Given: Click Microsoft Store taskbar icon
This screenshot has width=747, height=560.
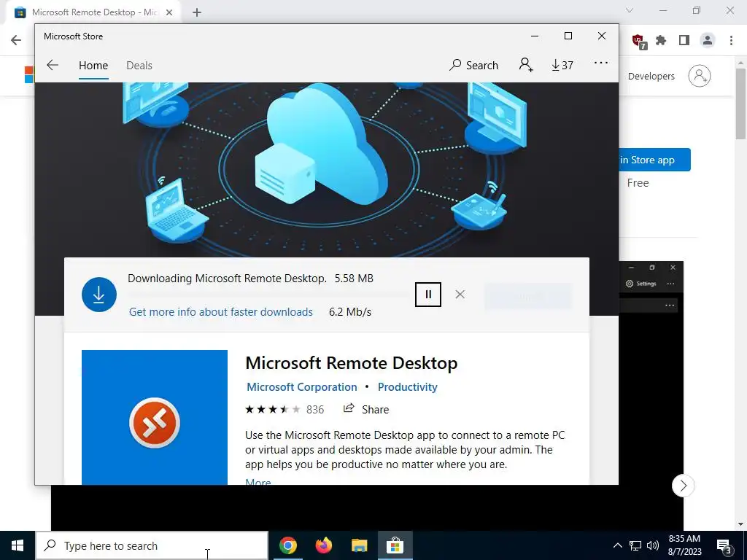Looking at the screenshot, I should point(395,545).
